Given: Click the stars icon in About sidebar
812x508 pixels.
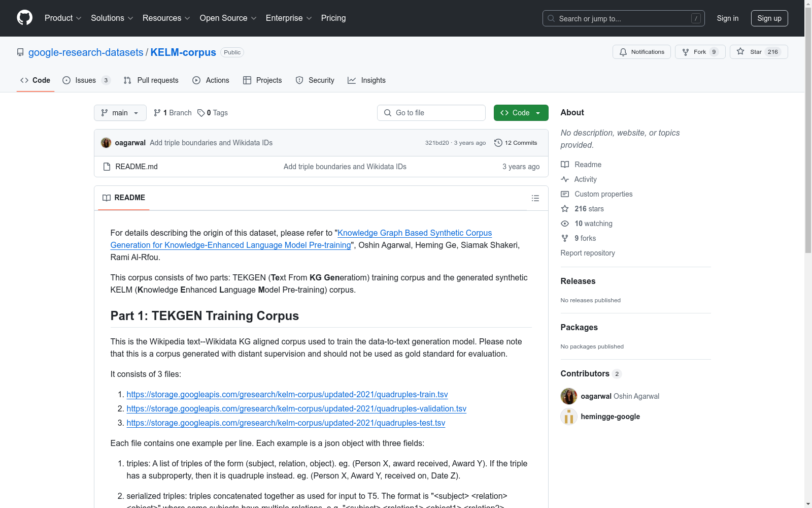Looking at the screenshot, I should tap(565, 209).
